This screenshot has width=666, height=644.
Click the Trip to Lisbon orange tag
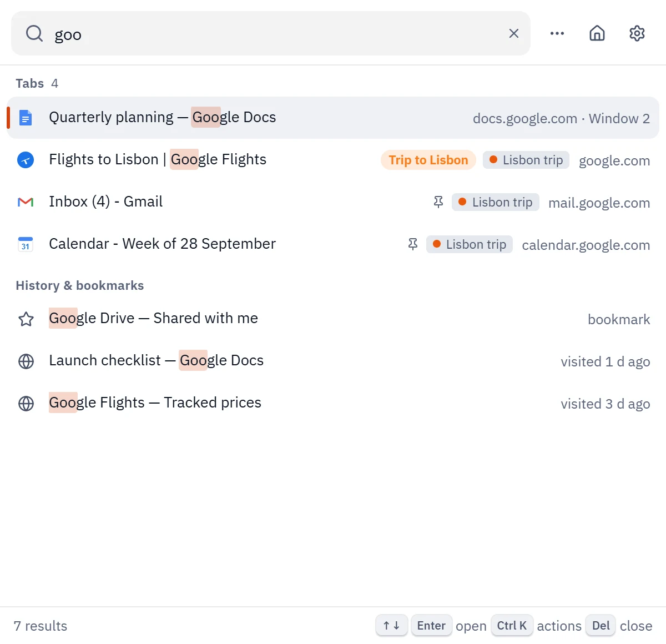pyautogui.click(x=428, y=160)
